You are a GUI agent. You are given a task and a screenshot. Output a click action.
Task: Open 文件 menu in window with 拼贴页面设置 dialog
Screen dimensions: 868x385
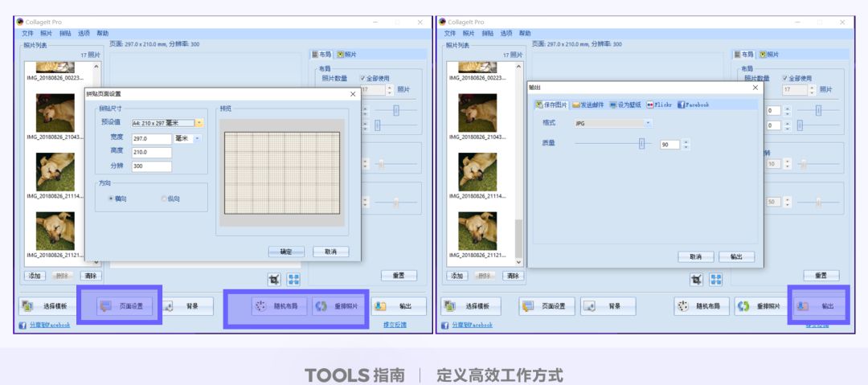coord(28,33)
